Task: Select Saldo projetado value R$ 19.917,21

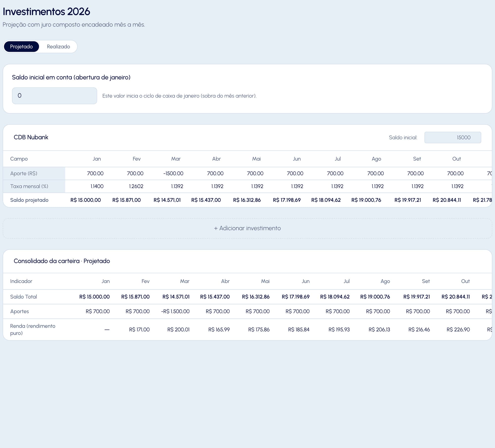Action: [x=408, y=200]
